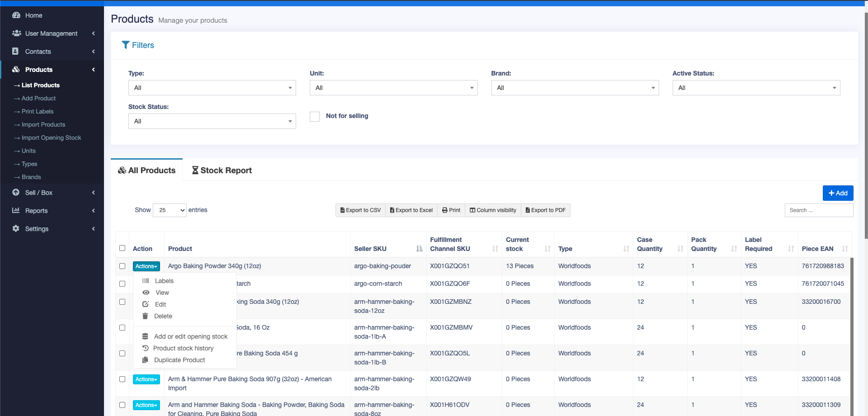
Task: Click the Settings gear icon
Action: pyautogui.click(x=16, y=228)
